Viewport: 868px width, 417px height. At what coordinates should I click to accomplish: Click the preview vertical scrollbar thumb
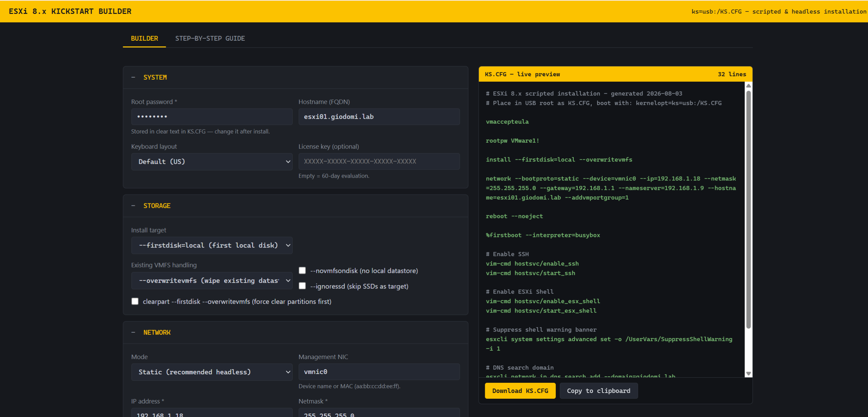pyautogui.click(x=749, y=210)
